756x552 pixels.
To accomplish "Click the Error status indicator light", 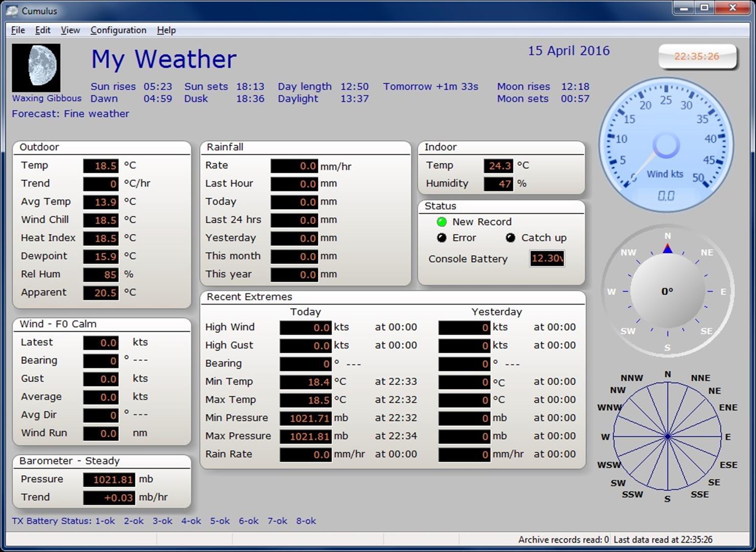I will click(442, 238).
